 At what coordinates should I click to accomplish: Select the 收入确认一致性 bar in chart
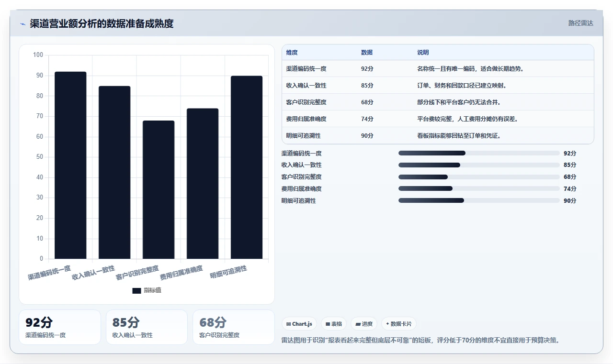(114, 173)
